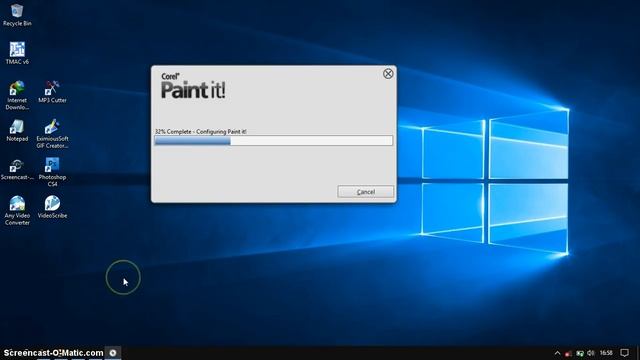This screenshot has height=360, width=640.
Task: Click the red tray notification icon
Action: click(568, 353)
